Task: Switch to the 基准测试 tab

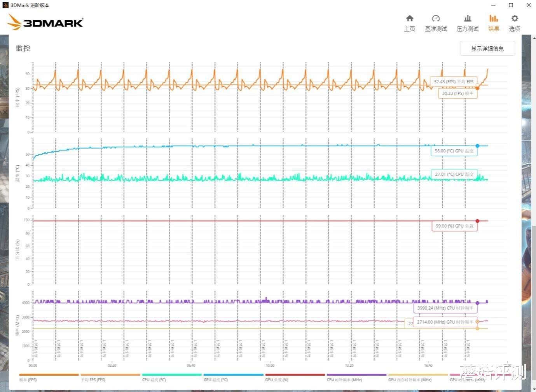Action: tap(436, 18)
